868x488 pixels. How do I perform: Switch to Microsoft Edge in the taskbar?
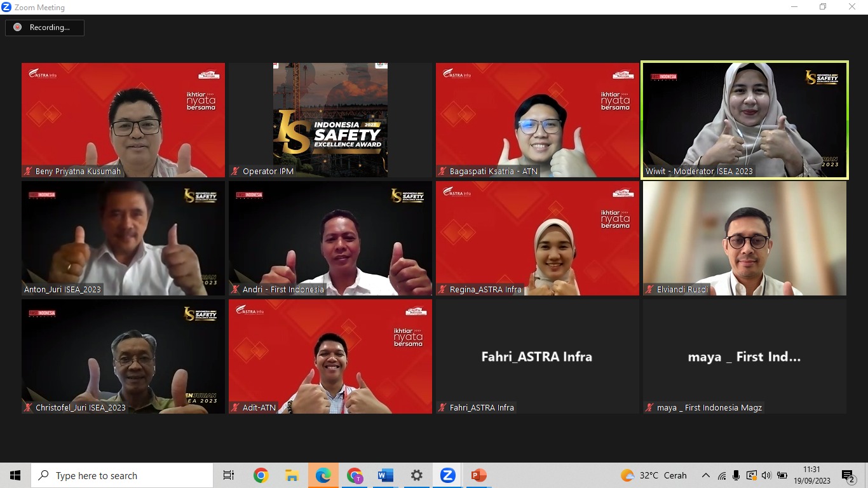pyautogui.click(x=323, y=475)
